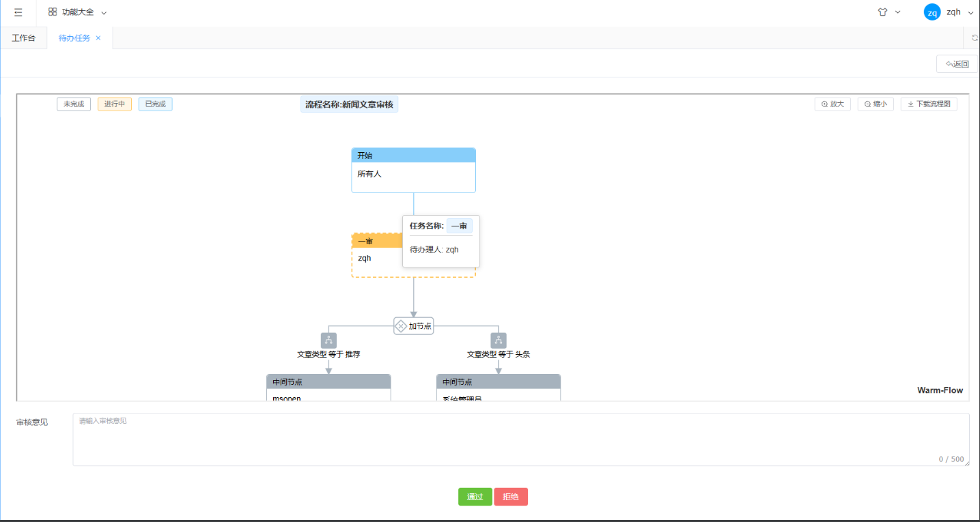Viewport: 980px width, 522px height.
Task: Switch to the 工作台 tab
Action: click(23, 38)
